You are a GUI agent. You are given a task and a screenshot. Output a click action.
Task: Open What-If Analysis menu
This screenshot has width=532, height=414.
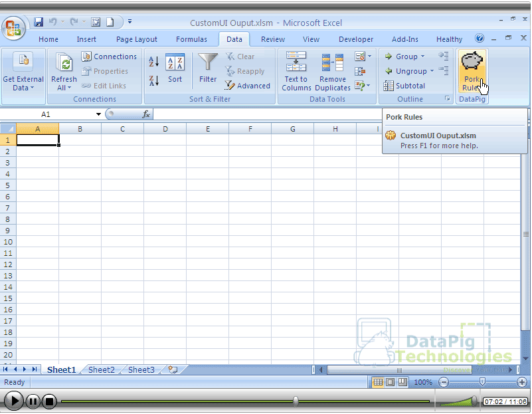pyautogui.click(x=363, y=86)
